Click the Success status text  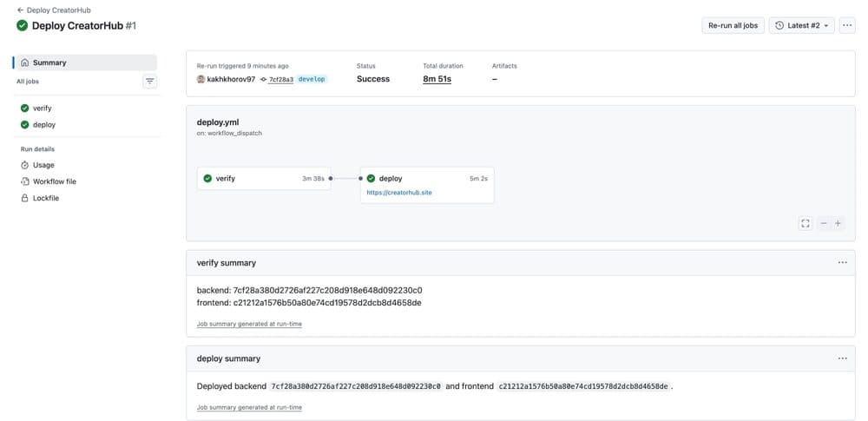pyautogui.click(x=373, y=79)
